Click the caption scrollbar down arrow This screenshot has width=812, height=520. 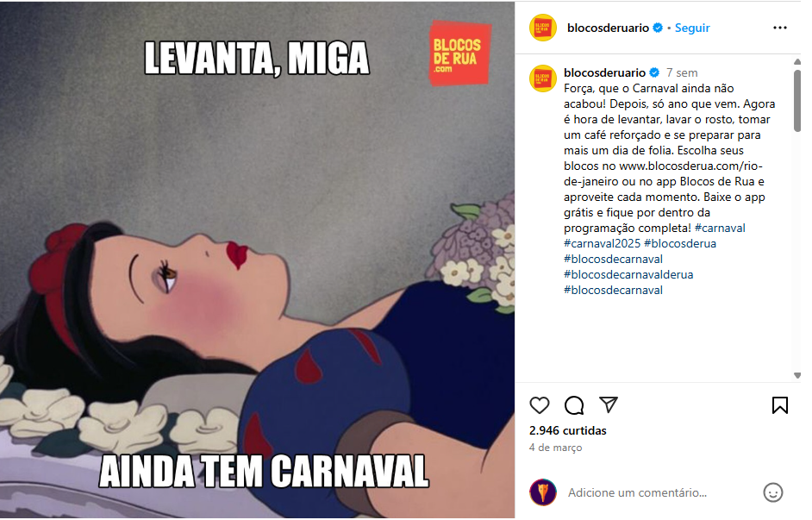click(797, 375)
